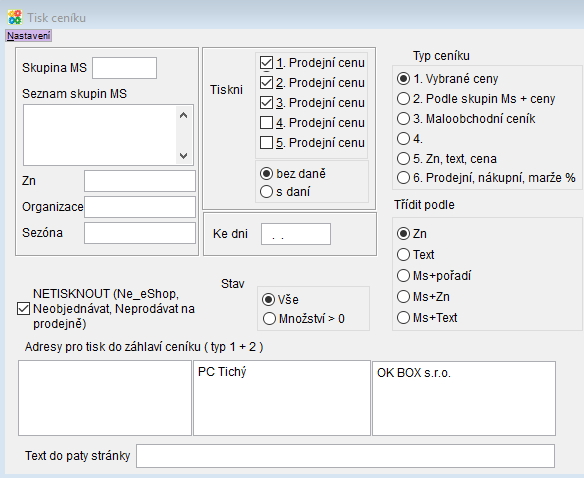Click the Organizace input field
The height and width of the screenshot is (478, 584).
[140, 207]
